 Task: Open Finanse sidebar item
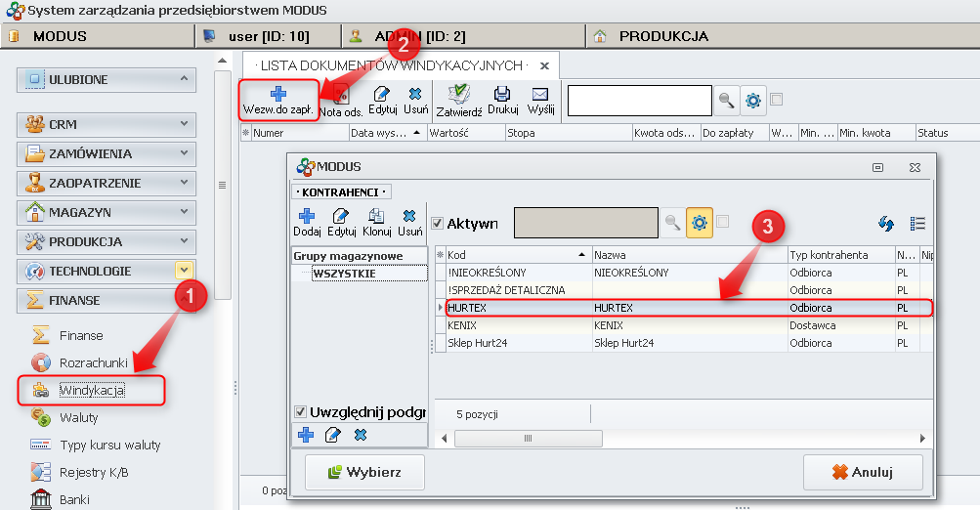tap(81, 336)
